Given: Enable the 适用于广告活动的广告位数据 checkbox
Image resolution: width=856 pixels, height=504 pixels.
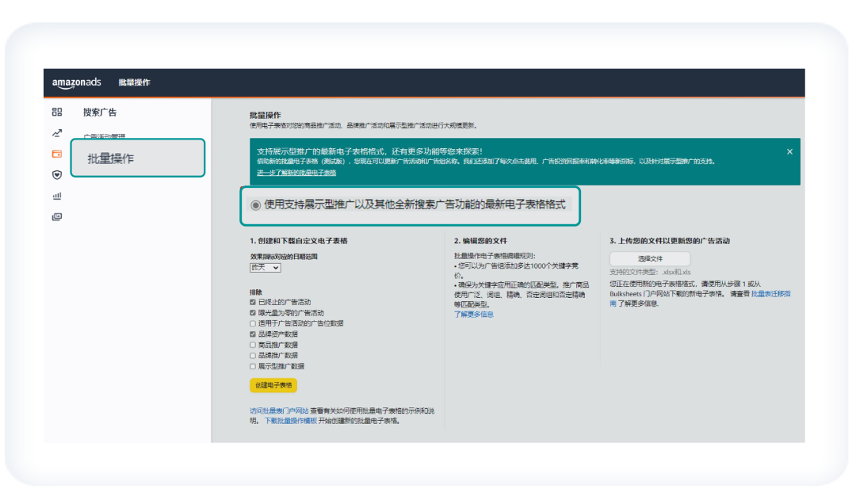Looking at the screenshot, I should pyautogui.click(x=251, y=323).
